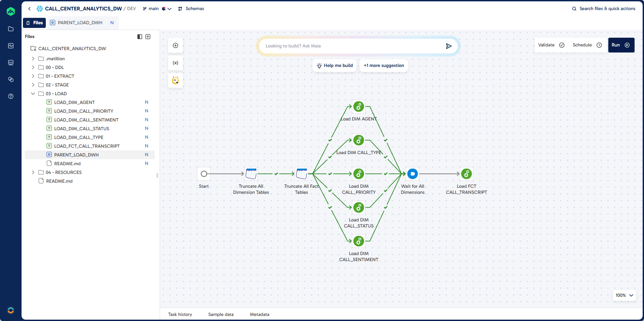Click the Maia assistant icon on canvas
The image size is (644, 321).
[x=175, y=80]
